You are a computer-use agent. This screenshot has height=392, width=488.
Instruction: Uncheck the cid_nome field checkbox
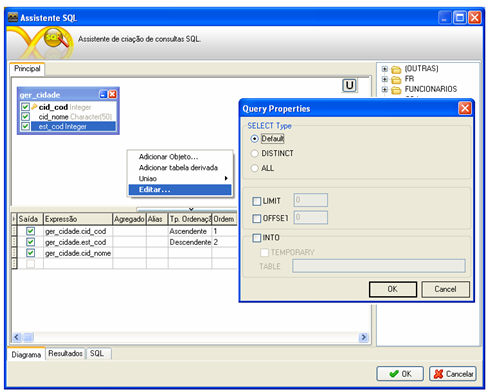25,116
